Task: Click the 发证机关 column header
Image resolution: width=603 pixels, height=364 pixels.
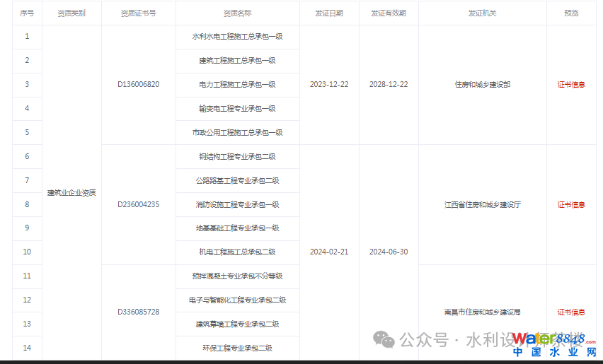Action: [482, 13]
